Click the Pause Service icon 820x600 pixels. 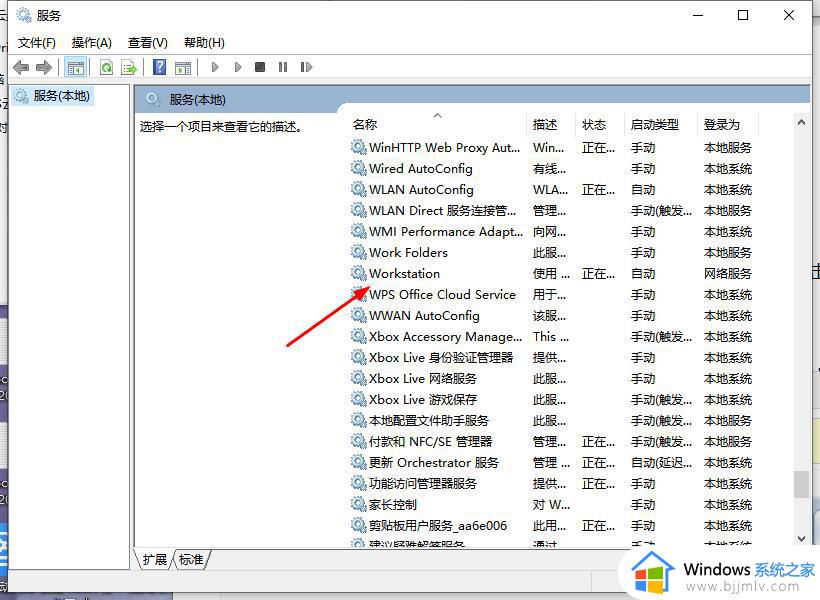pyautogui.click(x=283, y=67)
